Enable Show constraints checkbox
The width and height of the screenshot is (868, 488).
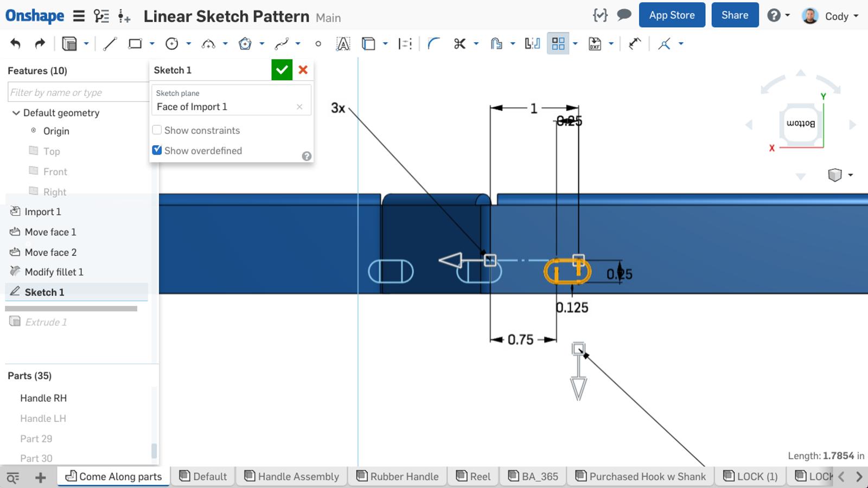(x=157, y=130)
